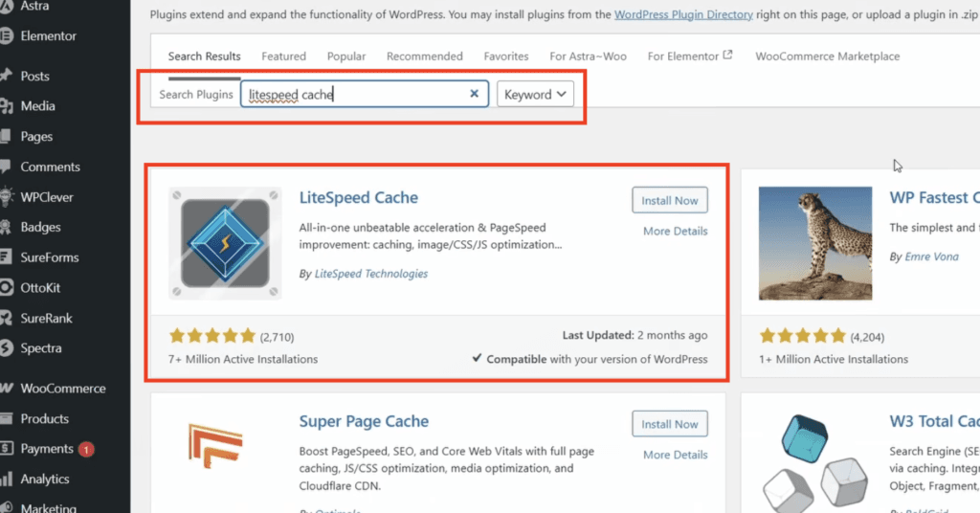980x513 pixels.
Task: Click the OttoKit icon
Action: pyautogui.click(x=6, y=287)
